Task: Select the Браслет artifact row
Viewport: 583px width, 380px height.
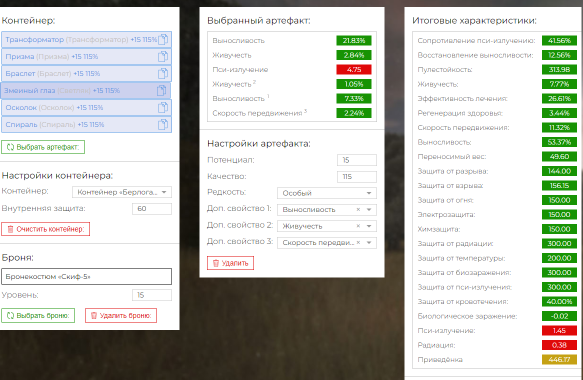Action: 86,74
